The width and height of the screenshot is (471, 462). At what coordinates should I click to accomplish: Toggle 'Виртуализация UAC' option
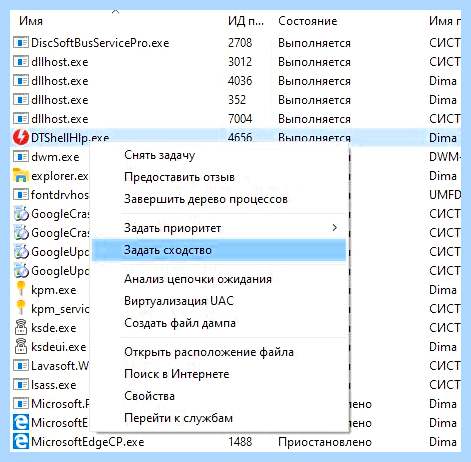pos(220,301)
